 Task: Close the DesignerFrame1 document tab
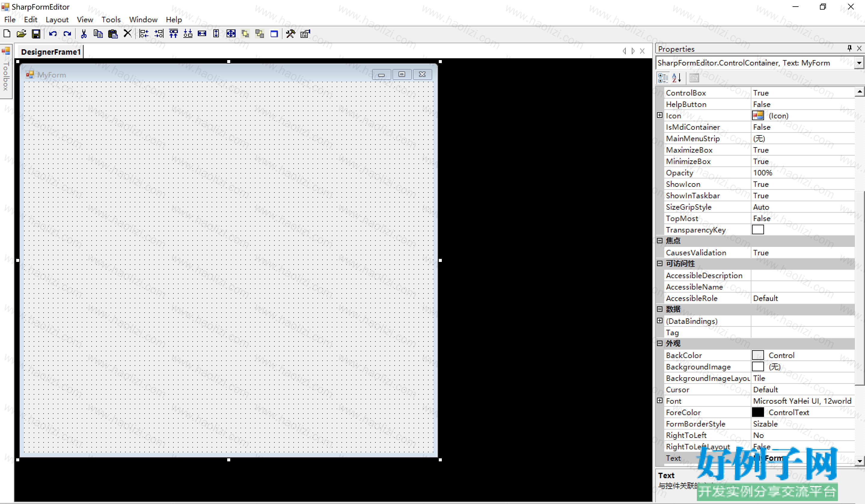pos(642,51)
